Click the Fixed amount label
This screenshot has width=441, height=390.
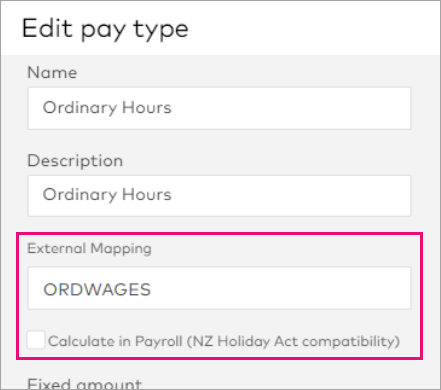(85, 383)
